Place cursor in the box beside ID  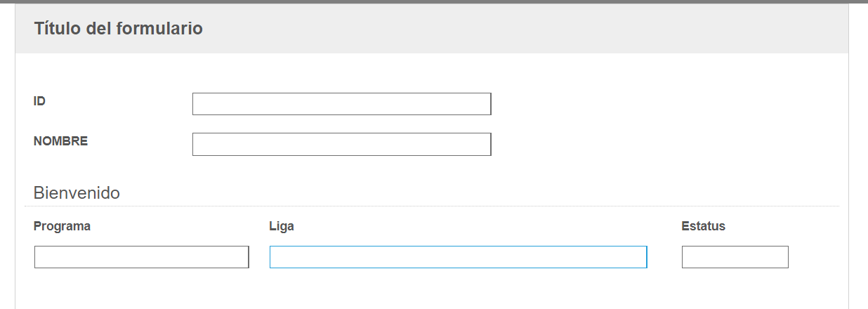point(341,104)
